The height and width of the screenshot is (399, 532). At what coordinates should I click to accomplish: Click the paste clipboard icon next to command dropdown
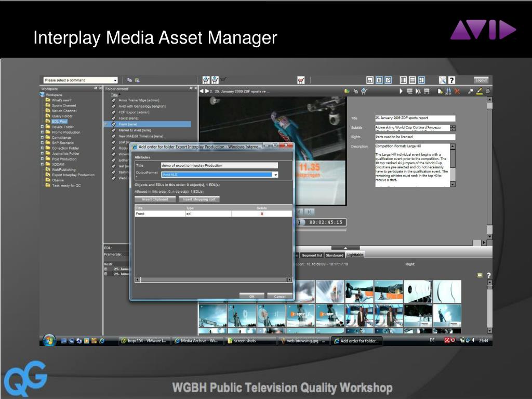[137, 80]
